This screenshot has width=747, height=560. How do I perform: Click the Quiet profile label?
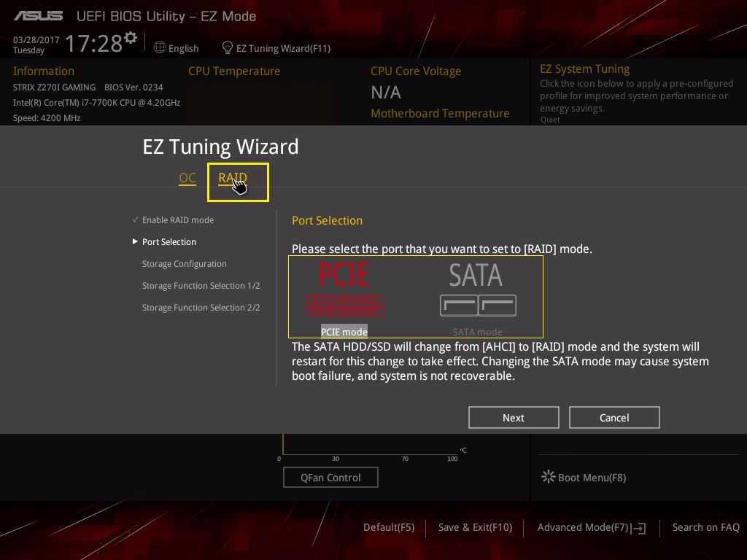(550, 120)
